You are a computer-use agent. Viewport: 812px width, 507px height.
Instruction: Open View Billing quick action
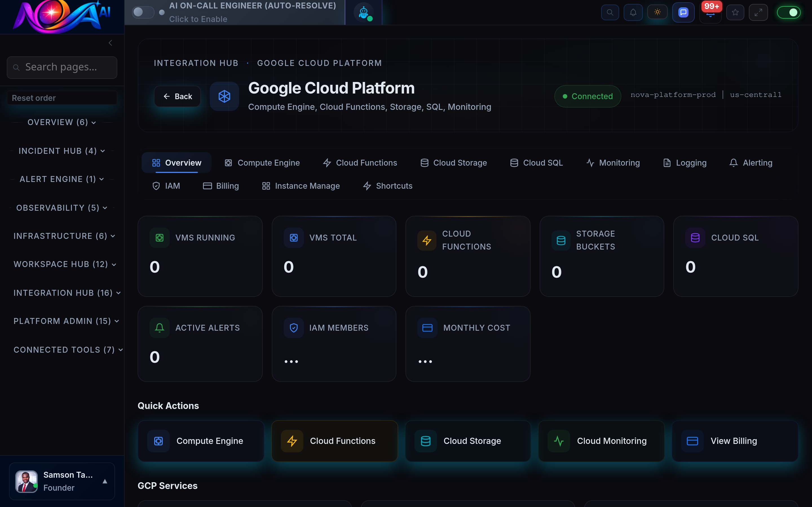734,441
